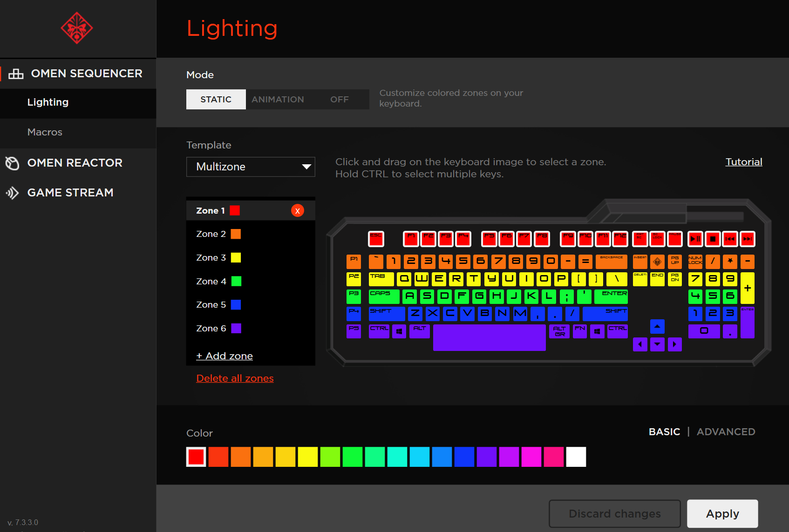Open the Multizone template dropdown

tap(251, 167)
